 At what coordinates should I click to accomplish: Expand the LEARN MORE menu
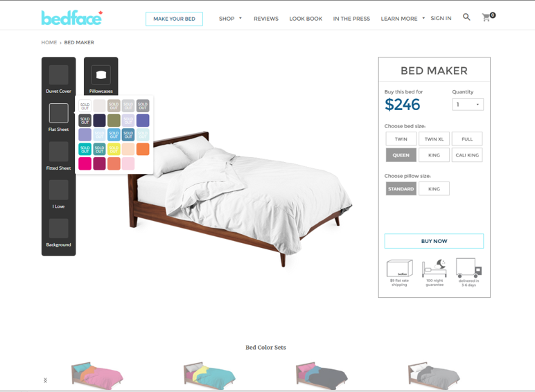pos(403,19)
